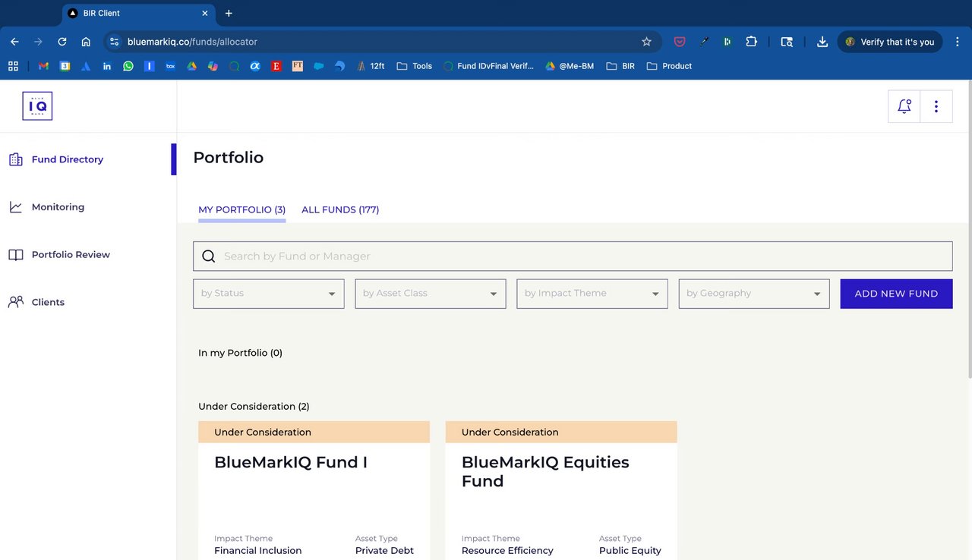Click the Portfolio Review book icon
The width and height of the screenshot is (972, 560).
(x=15, y=255)
